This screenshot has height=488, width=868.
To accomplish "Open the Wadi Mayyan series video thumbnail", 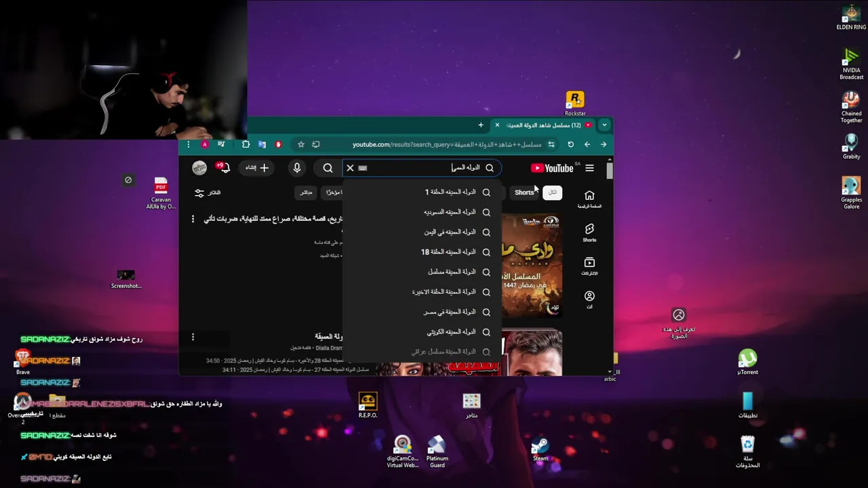I will [x=532, y=266].
